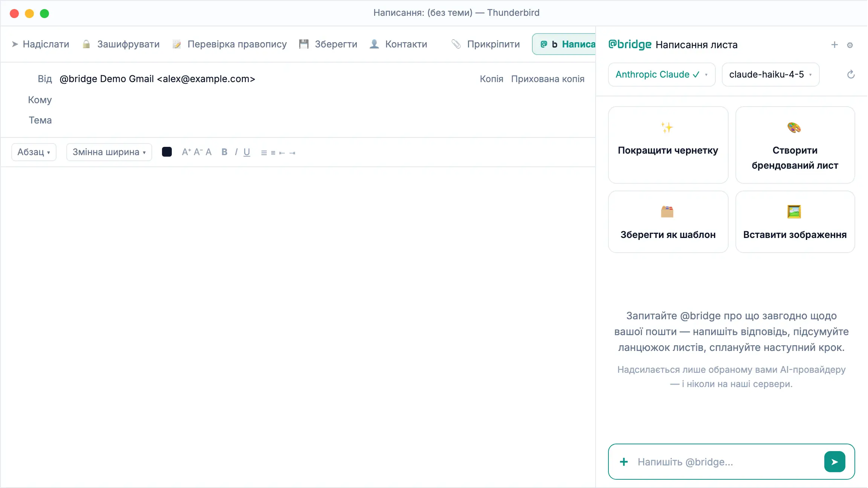Add a Прихована копія recipient field

tap(547, 79)
